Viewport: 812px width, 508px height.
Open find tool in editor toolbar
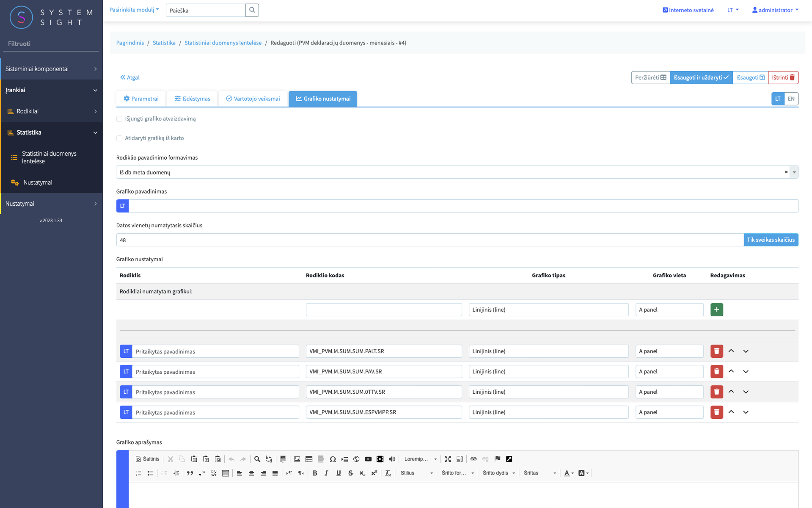(x=257, y=459)
